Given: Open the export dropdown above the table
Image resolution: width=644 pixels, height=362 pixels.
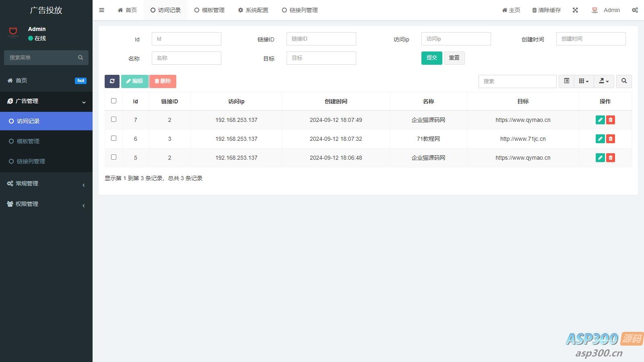Looking at the screenshot, I should click(x=603, y=81).
